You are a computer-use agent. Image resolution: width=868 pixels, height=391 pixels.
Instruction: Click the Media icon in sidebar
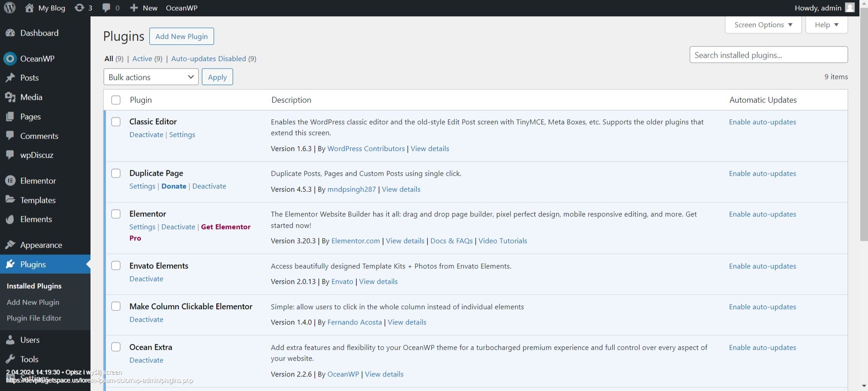click(10, 97)
